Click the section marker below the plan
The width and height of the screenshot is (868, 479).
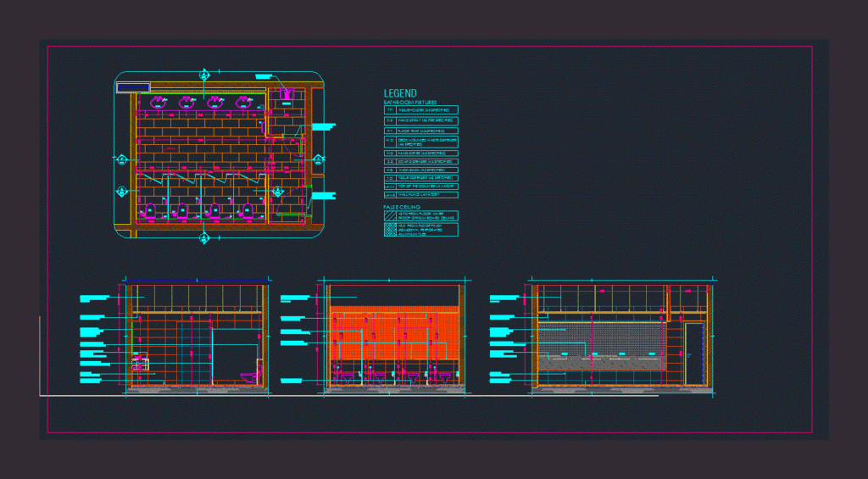205,238
